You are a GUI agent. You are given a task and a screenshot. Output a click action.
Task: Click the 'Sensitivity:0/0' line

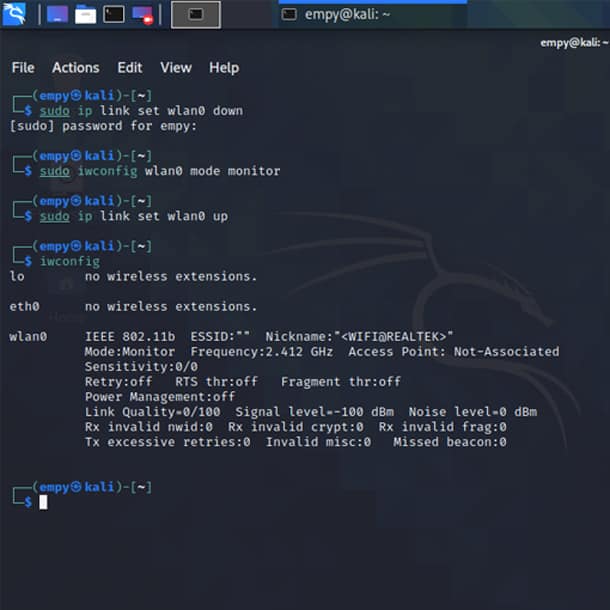click(x=141, y=367)
